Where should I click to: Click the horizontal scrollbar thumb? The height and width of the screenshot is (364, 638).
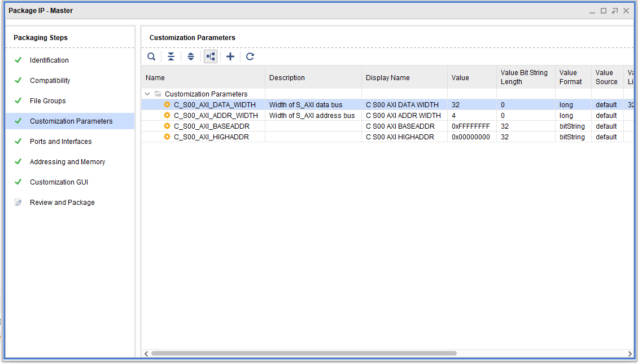tap(304, 353)
